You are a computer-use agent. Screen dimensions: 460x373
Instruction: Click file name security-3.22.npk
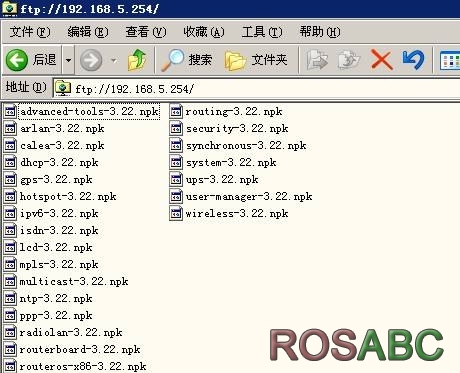[x=237, y=128]
